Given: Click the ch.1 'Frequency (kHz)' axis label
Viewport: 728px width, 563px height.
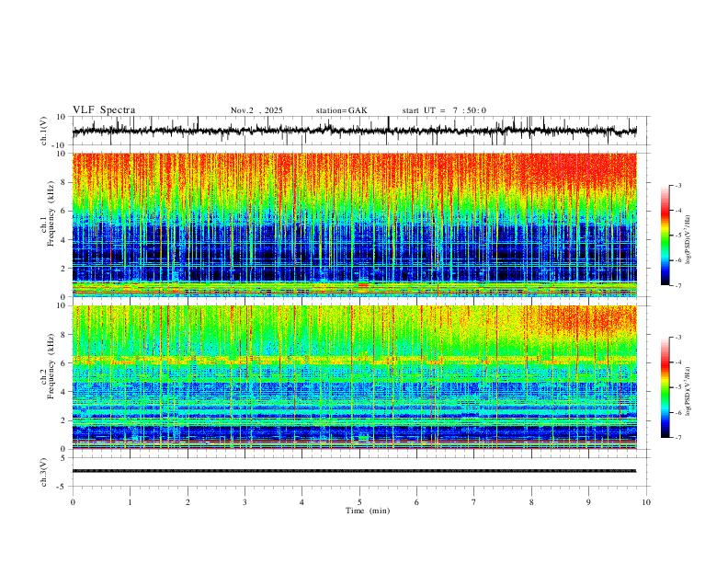Looking at the screenshot, I should (51, 214).
